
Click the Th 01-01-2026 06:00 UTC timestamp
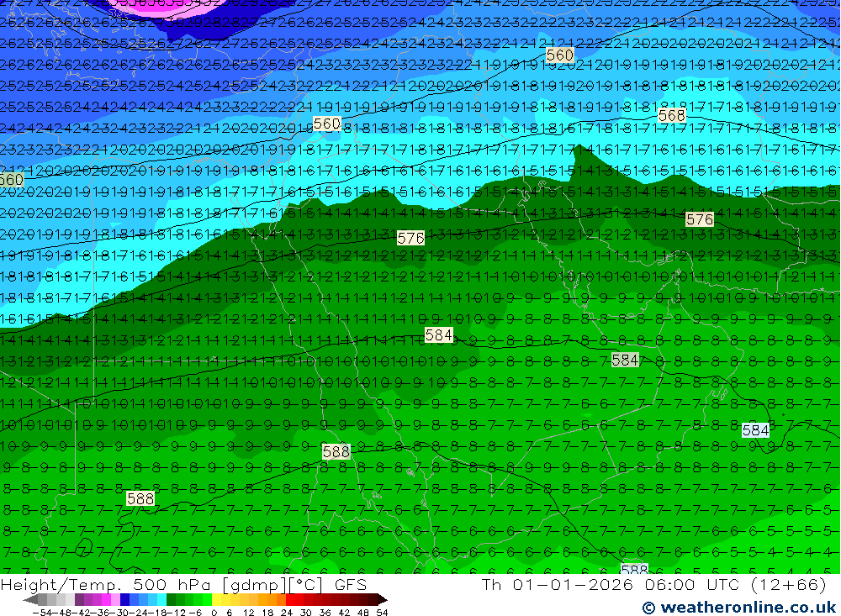coord(609,584)
